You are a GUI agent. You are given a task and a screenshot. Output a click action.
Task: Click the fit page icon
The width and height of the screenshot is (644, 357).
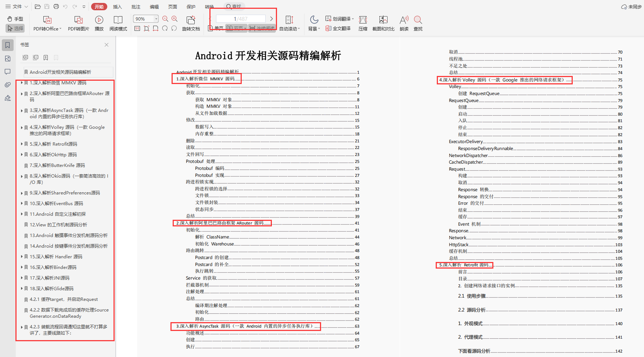pos(146,28)
